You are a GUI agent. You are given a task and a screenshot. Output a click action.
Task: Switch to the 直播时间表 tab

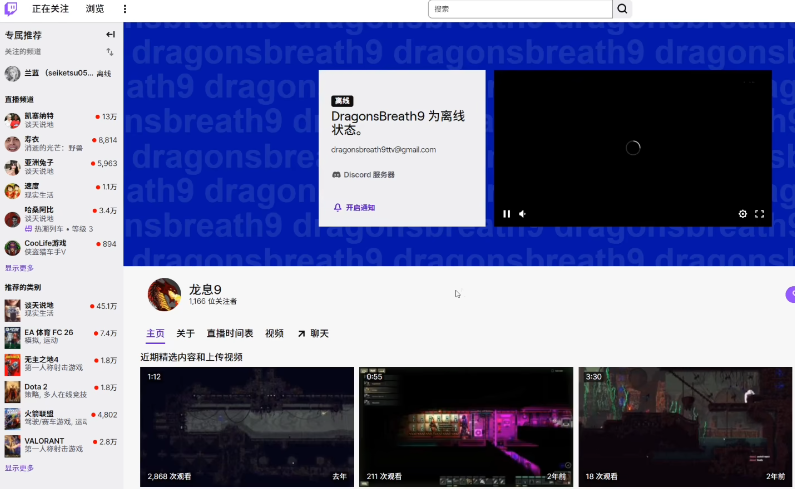(x=230, y=333)
